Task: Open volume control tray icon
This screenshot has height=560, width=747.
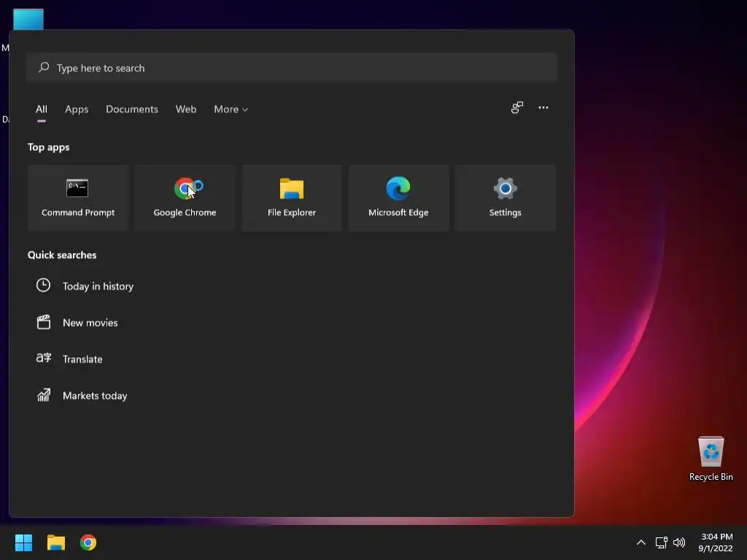Action: pyautogui.click(x=679, y=542)
